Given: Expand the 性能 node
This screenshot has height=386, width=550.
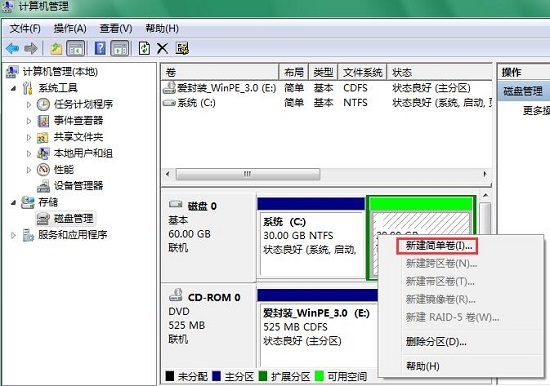Looking at the screenshot, I should click(29, 170).
